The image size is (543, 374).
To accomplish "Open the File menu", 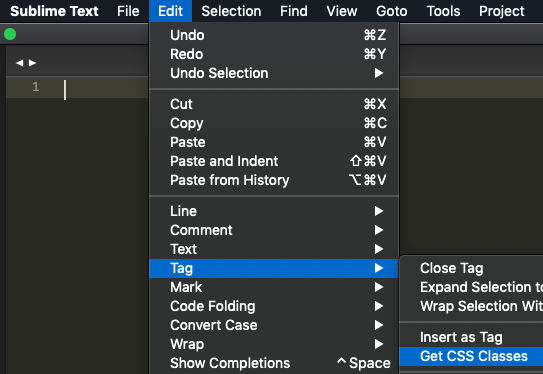I will tap(128, 11).
